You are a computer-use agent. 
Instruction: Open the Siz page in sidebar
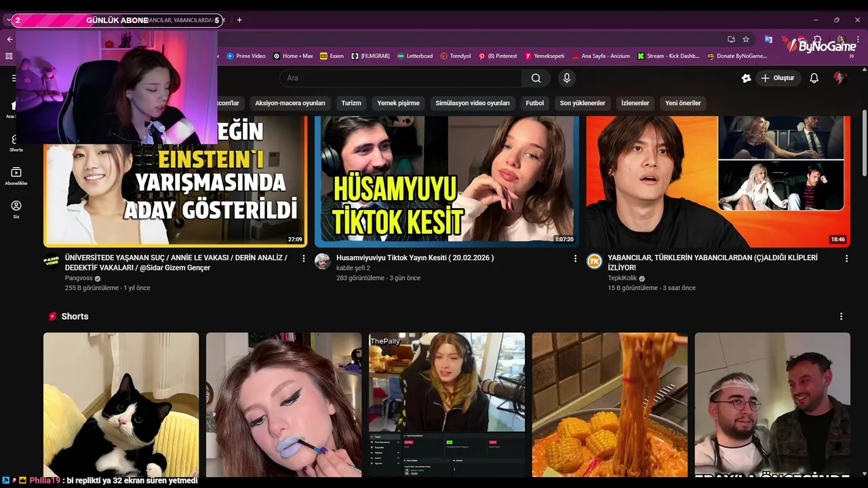click(x=16, y=209)
